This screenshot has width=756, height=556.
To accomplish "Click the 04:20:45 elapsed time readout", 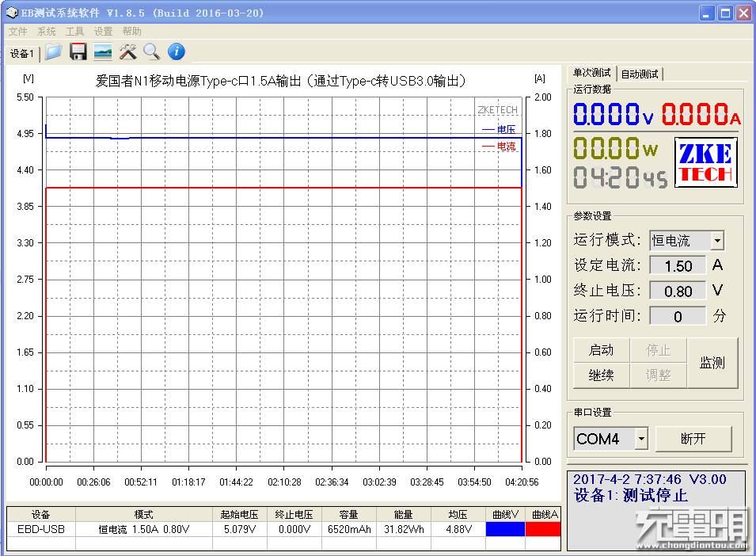I will (621, 177).
